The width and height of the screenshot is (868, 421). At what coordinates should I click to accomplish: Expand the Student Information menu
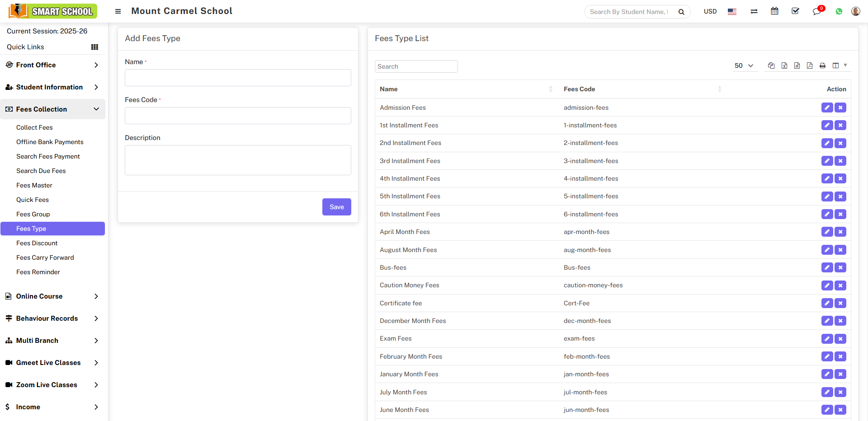click(x=52, y=87)
